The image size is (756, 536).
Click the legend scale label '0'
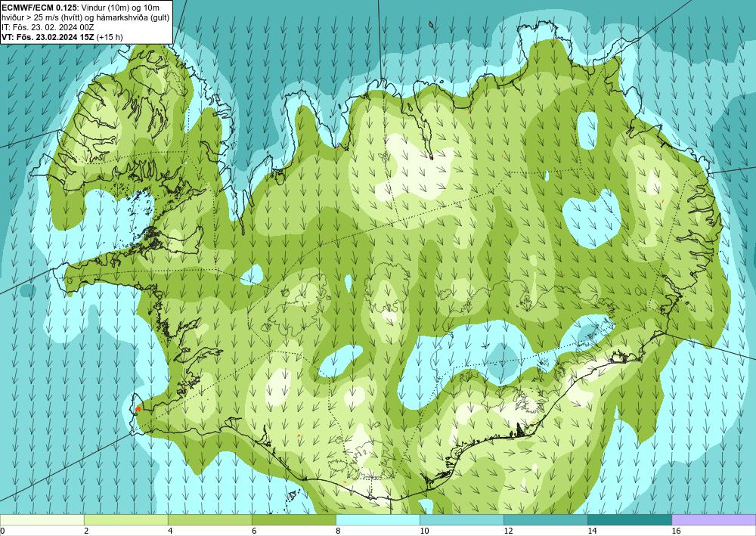coord(3,531)
